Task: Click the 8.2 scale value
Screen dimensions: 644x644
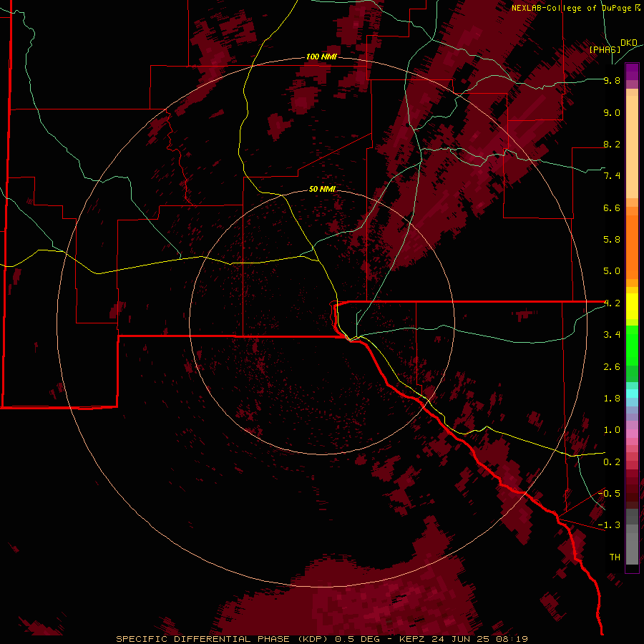Action: click(x=612, y=144)
